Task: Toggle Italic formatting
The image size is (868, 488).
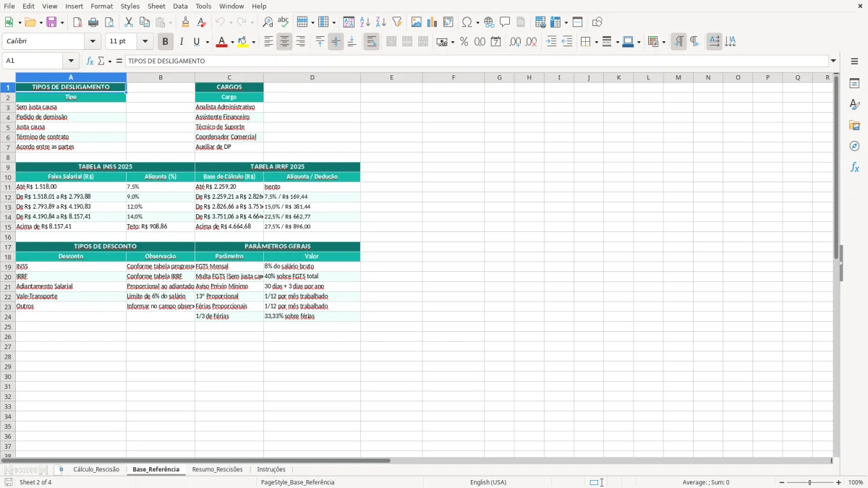Action: (181, 42)
